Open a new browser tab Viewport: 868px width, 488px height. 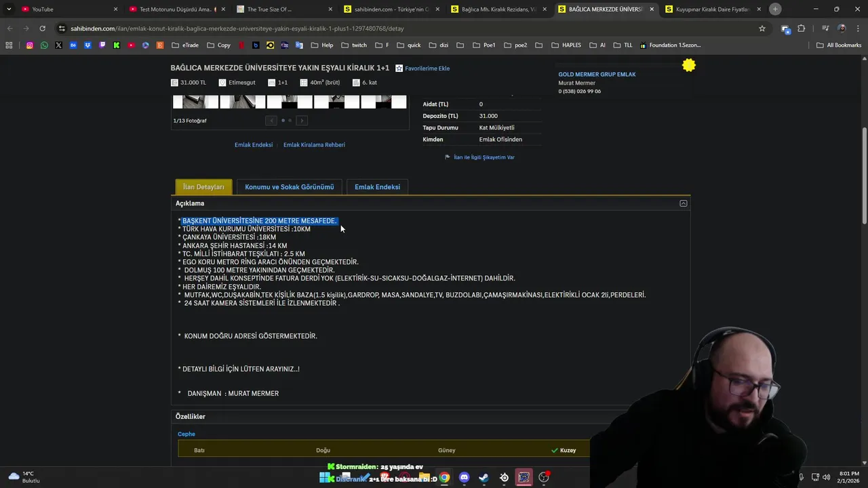pyautogui.click(x=775, y=9)
